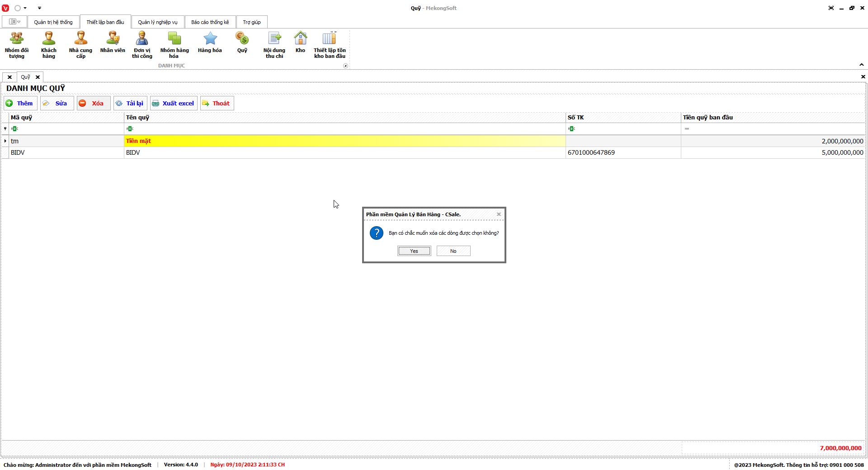Viewport: 868px width, 470px height.
Task: Open Số TK filter condition icon
Action: (571, 129)
